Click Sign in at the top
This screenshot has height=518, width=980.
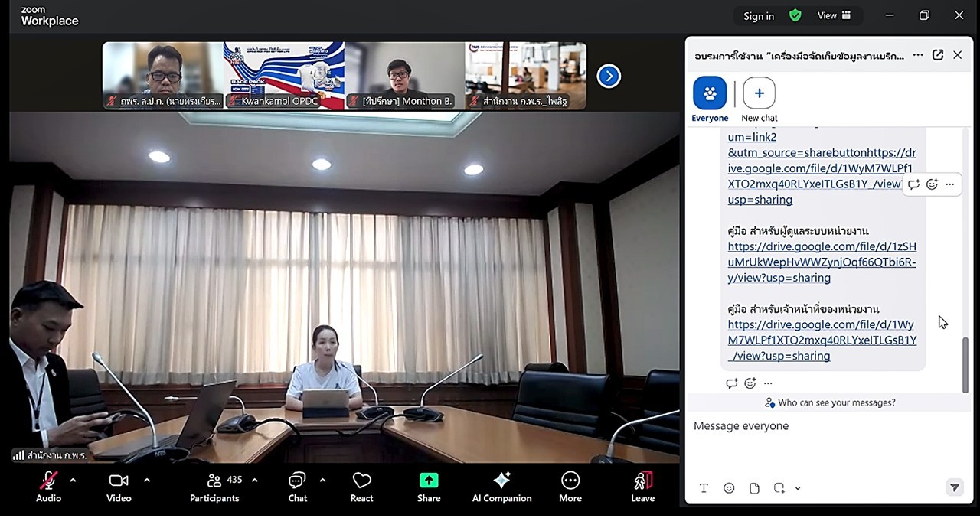[x=758, y=16]
